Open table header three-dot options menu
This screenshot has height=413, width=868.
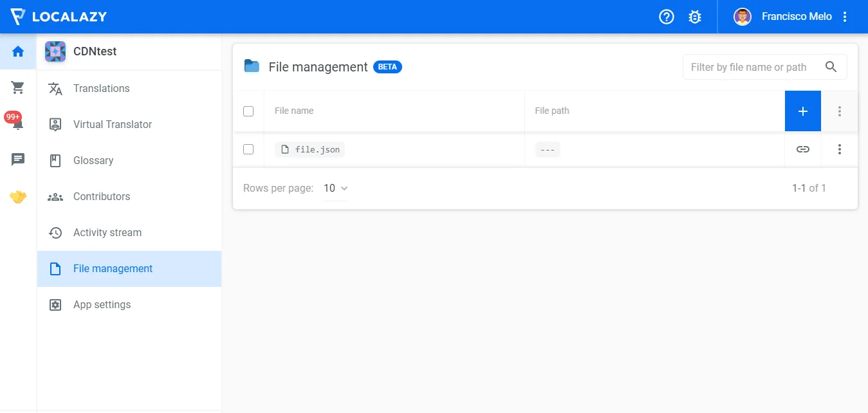839,111
